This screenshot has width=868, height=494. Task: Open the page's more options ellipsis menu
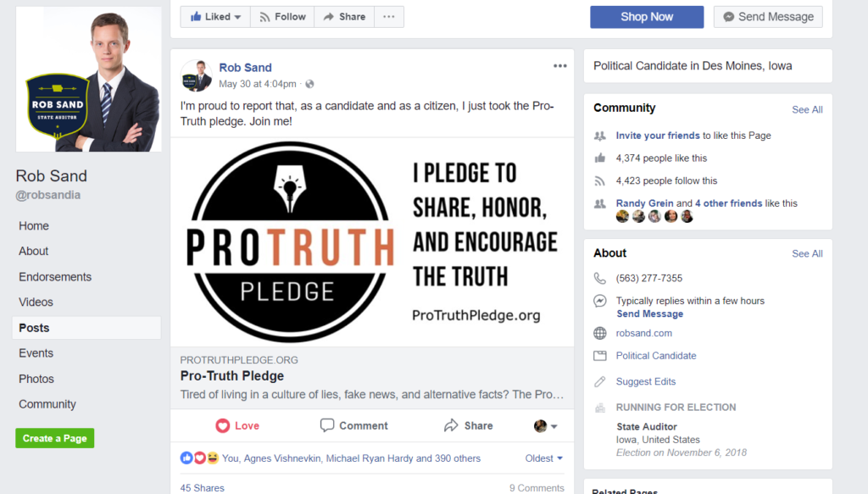(388, 17)
